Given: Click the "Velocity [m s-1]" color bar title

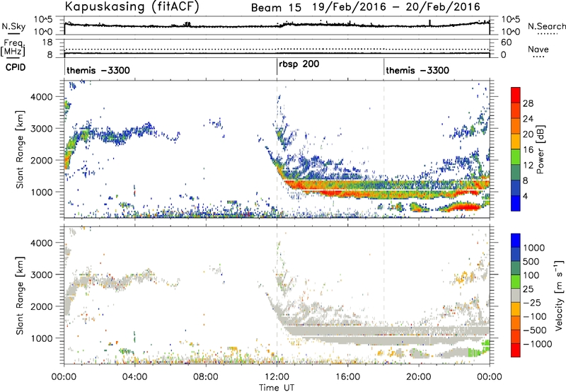Looking at the screenshot, I should point(559,295).
